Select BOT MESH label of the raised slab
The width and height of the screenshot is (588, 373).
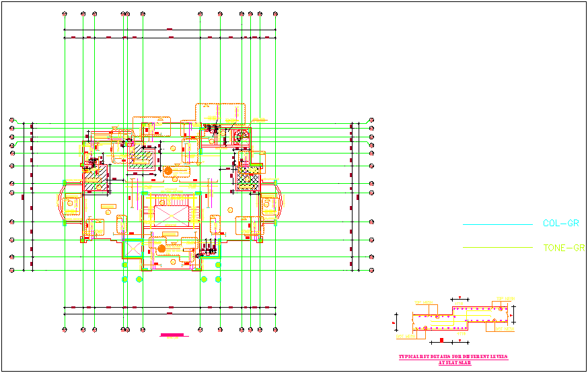tap(505, 329)
